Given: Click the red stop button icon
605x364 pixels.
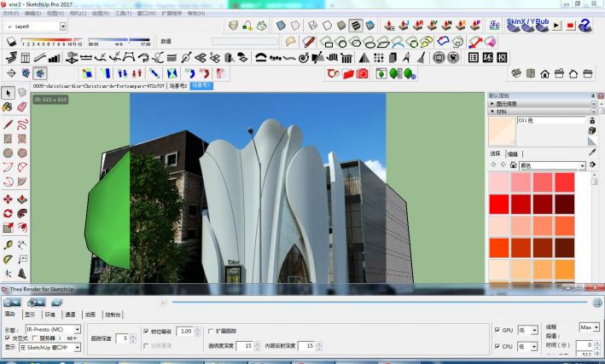Looking at the screenshot, I should 570,26.
